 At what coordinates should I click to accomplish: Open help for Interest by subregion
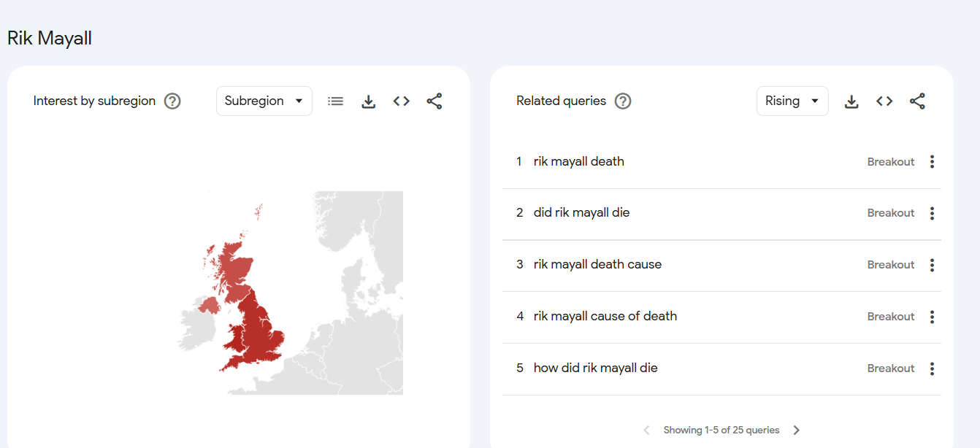click(x=172, y=101)
